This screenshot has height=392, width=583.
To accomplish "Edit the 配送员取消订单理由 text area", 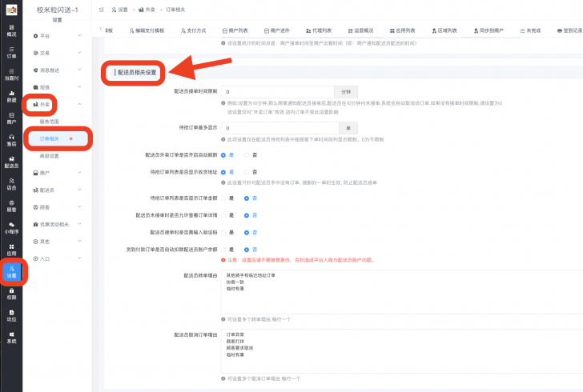I will 402,351.
